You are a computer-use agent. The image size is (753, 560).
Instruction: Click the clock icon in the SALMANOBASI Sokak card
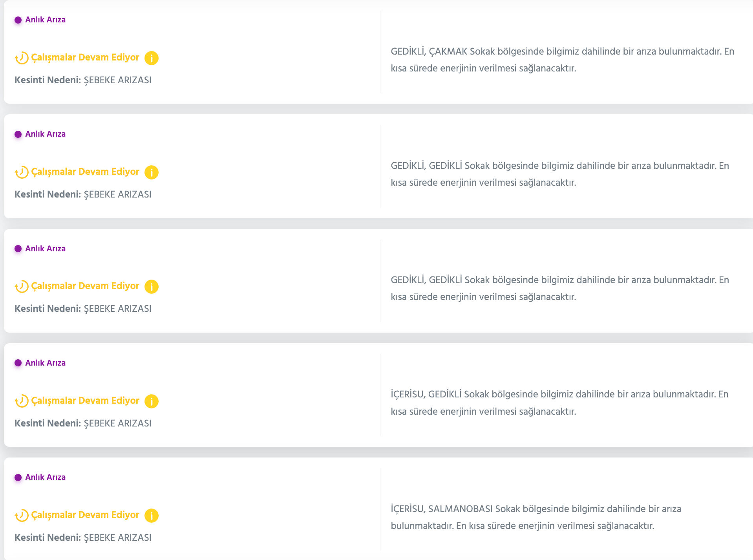click(x=22, y=515)
